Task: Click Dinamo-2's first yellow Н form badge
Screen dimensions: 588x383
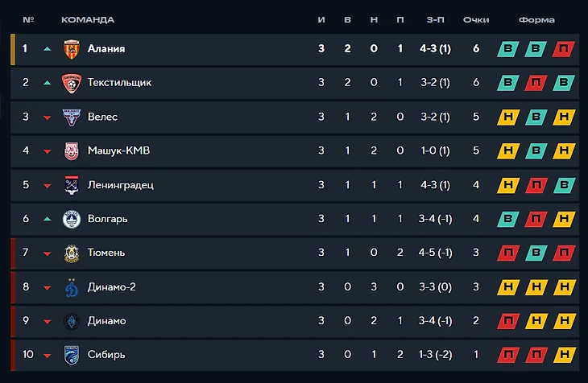Action: coord(507,287)
